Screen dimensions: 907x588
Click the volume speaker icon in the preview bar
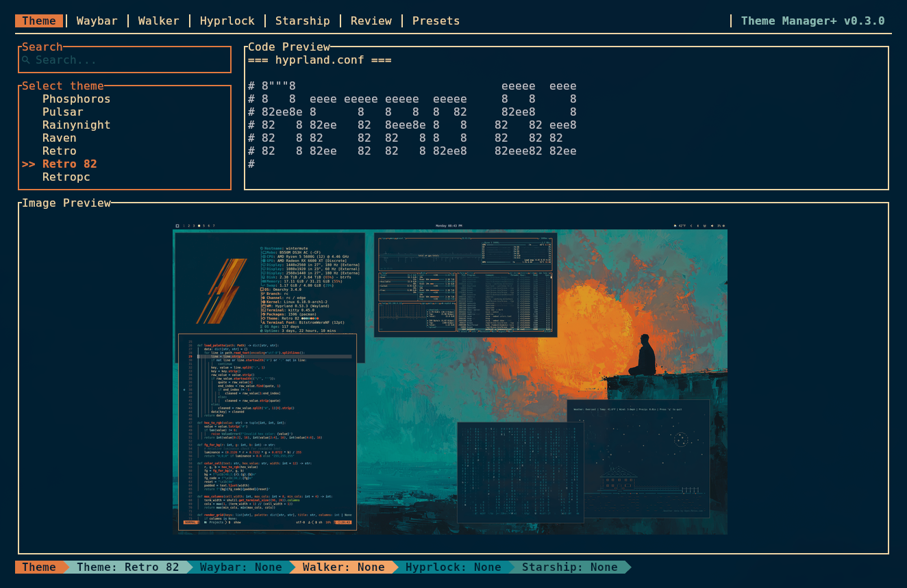(712, 225)
